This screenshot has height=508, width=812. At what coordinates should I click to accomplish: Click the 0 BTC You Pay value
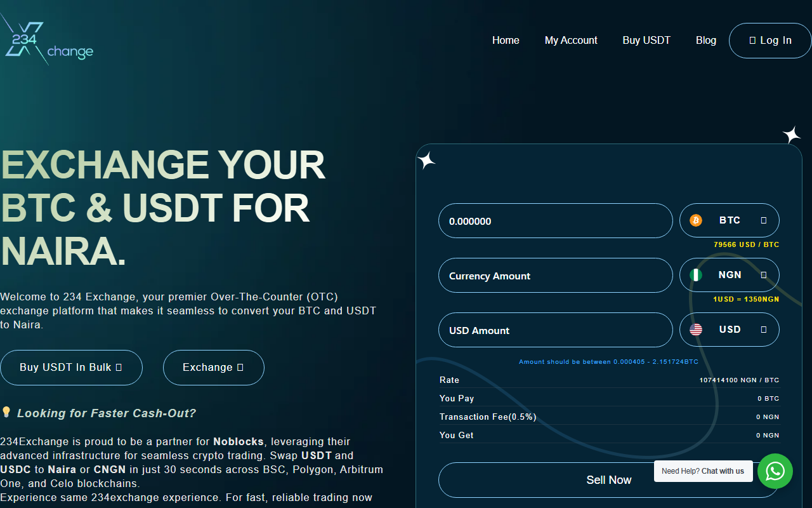click(x=768, y=399)
